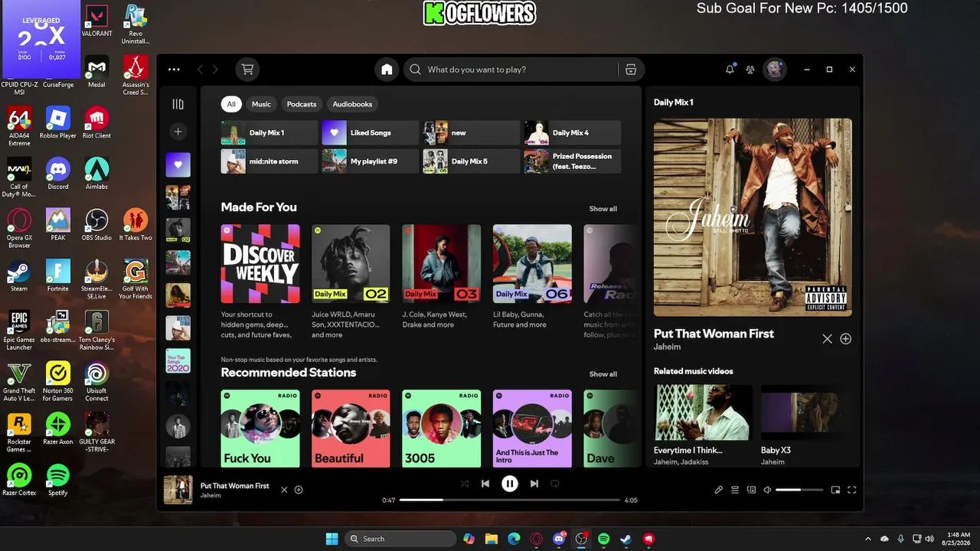Open the miniplayer
This screenshot has height=551, width=980.
tap(835, 490)
